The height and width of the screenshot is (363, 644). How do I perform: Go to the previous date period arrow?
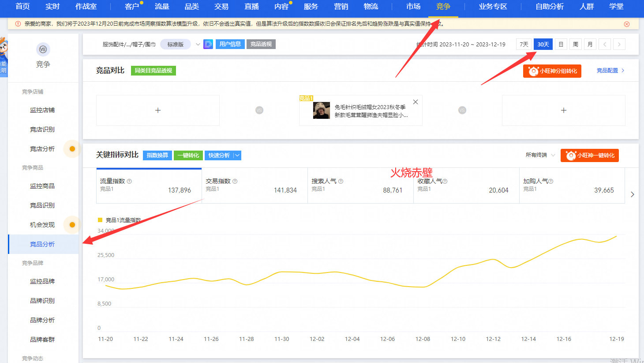click(x=605, y=44)
